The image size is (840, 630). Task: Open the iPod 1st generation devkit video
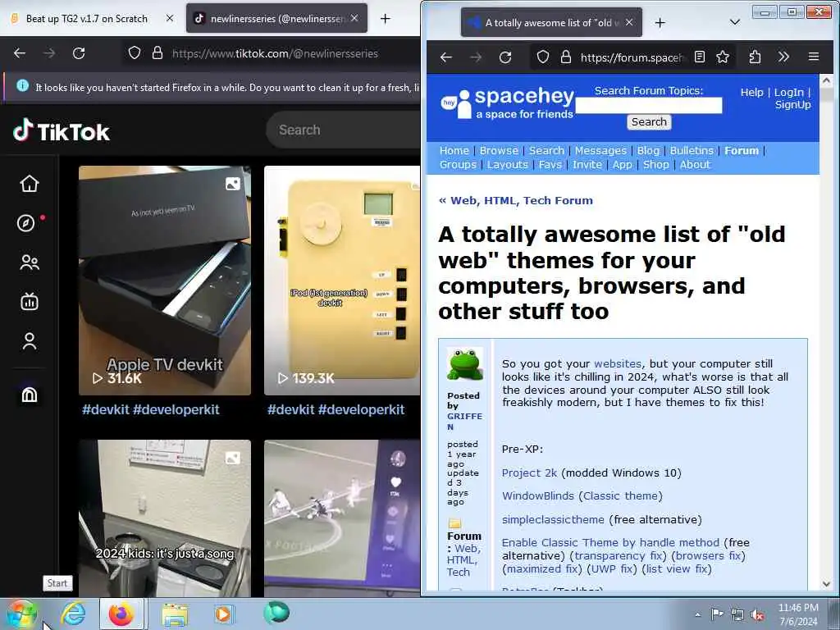pyautogui.click(x=342, y=281)
